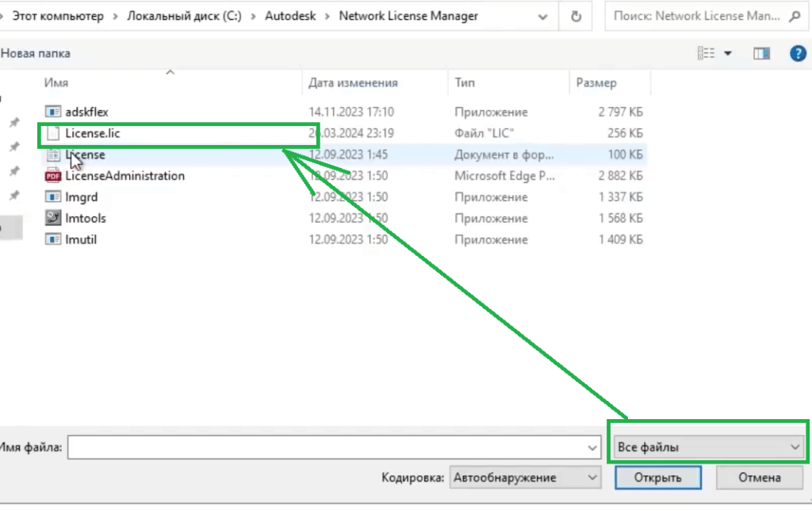Toggle the preview pane icon
This screenshot has height=511, width=812.
pos(762,53)
